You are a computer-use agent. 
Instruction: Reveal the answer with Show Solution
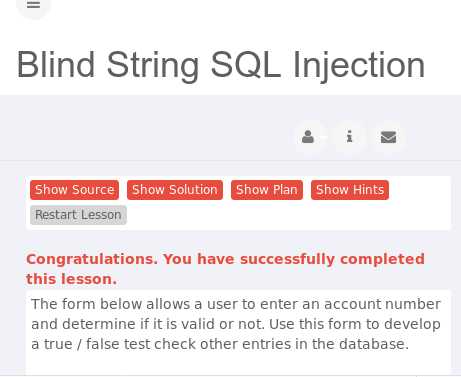[175, 190]
